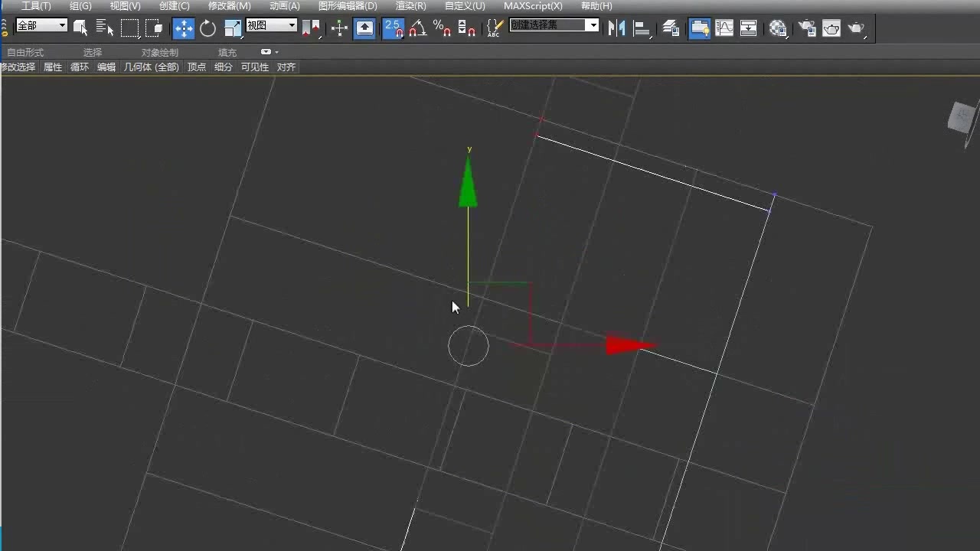The height and width of the screenshot is (551, 980).
Task: Open the 创建(C) menu
Action: point(174,6)
